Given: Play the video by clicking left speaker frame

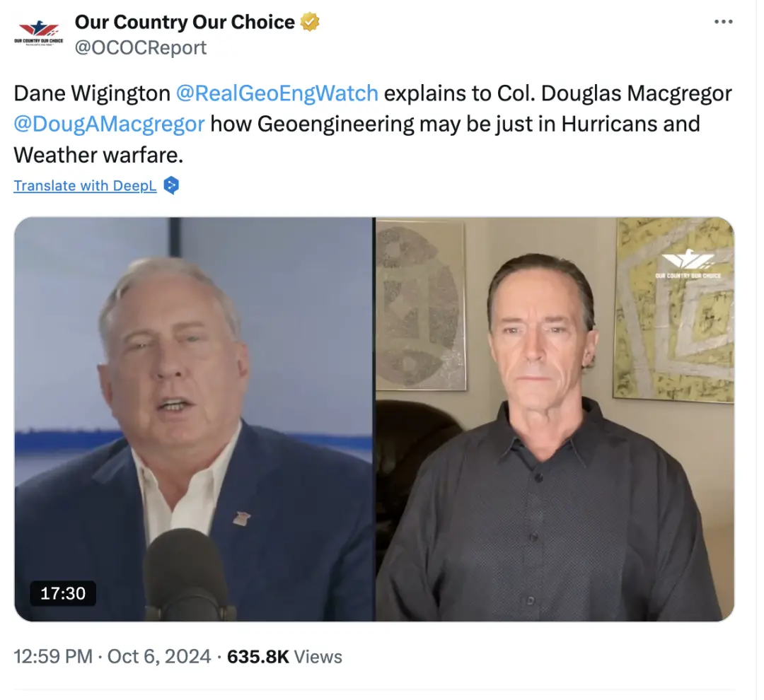Looking at the screenshot, I should pos(195,419).
